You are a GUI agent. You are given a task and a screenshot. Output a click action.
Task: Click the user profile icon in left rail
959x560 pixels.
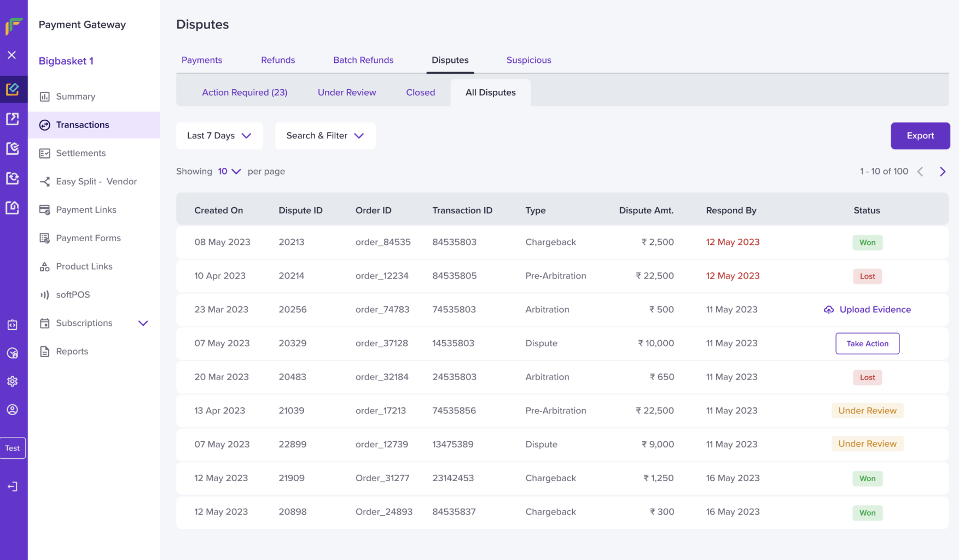point(13,410)
